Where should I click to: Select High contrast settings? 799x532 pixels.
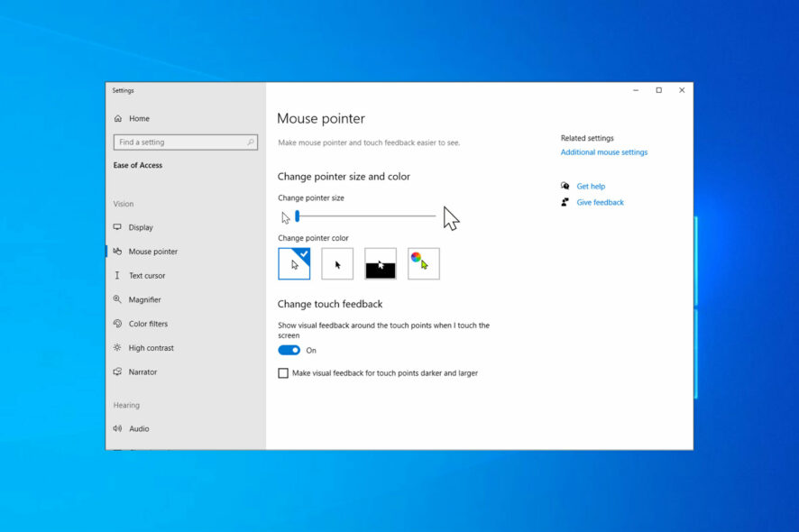pyautogui.click(x=150, y=348)
